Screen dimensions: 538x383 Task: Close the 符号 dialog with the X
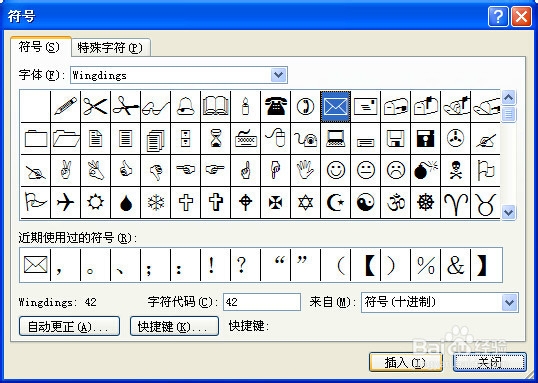point(522,16)
